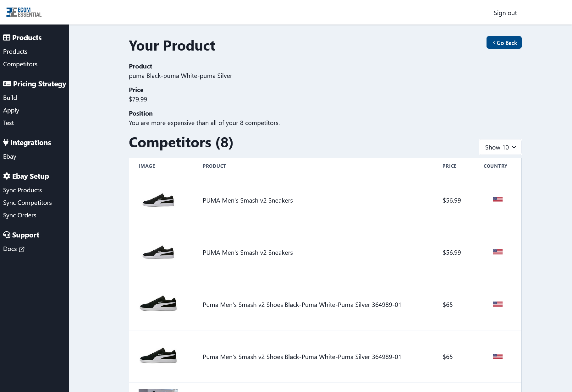
Task: Click the US flag beside the $56.99 competitor
Action: coord(498,200)
